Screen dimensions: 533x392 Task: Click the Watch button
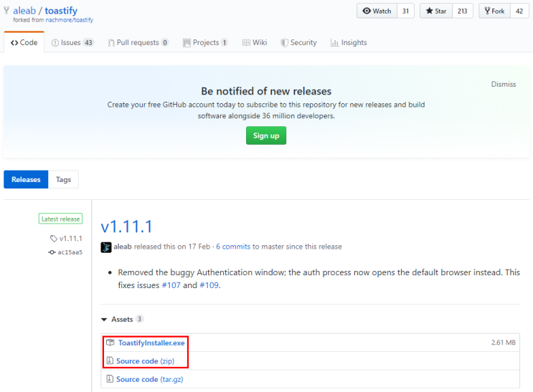point(377,11)
